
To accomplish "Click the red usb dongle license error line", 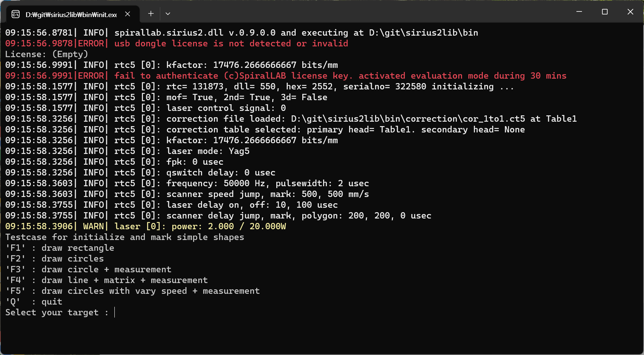I will coord(177,43).
